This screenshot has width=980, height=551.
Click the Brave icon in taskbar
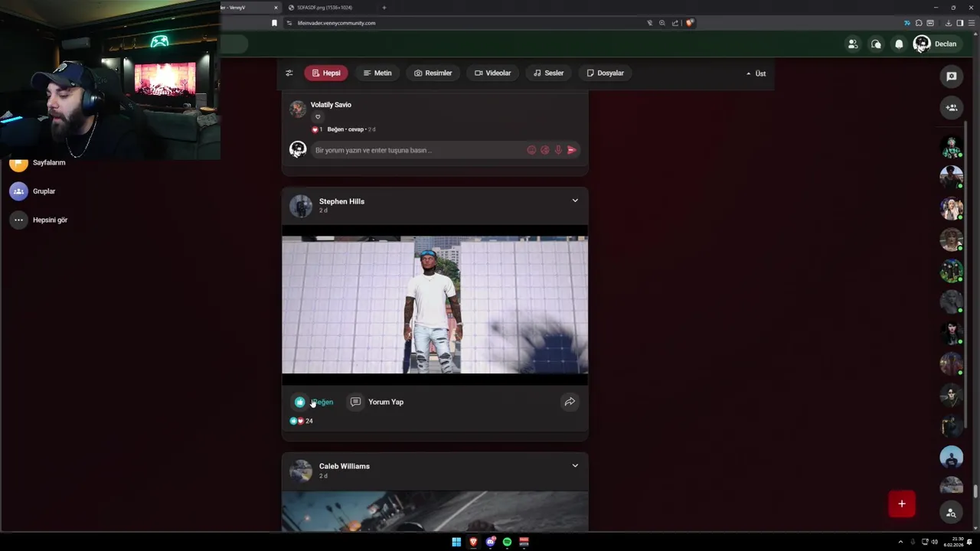tap(473, 542)
